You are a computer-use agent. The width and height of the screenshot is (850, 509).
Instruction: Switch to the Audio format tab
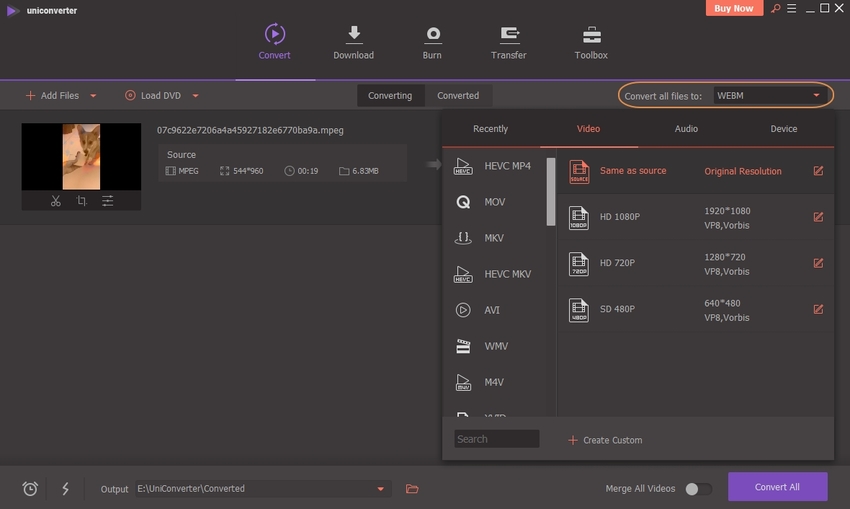(x=686, y=129)
